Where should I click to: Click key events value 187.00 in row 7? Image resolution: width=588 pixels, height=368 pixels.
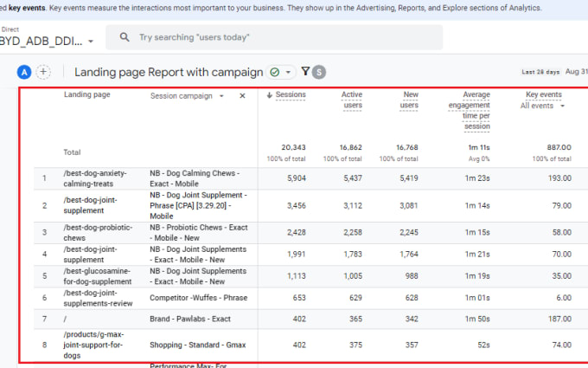559,319
